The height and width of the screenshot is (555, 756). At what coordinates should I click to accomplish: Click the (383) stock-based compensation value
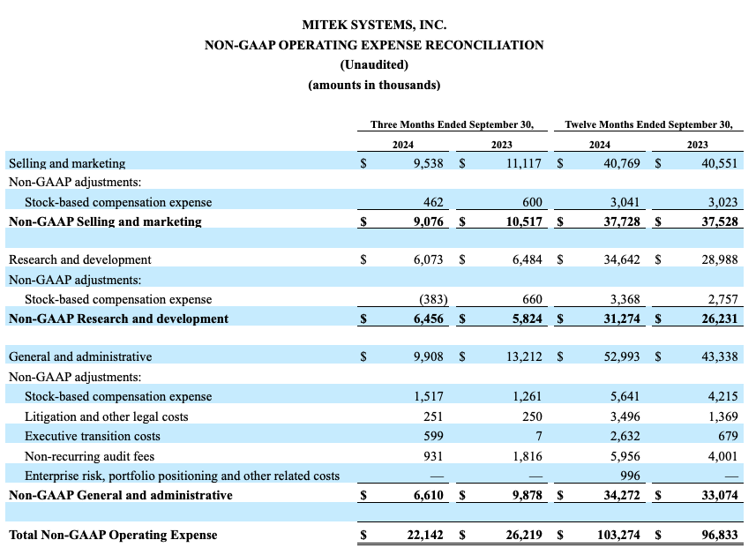(431, 299)
